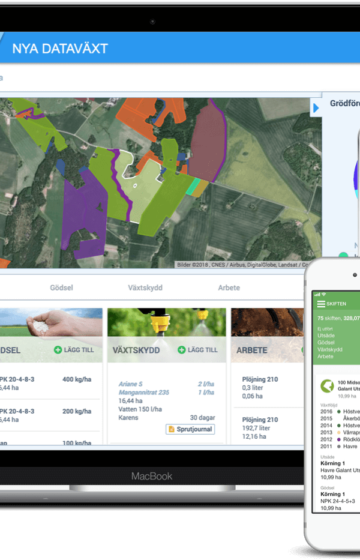The image size is (360, 560).
Task: Click the Vatten 150 l/ha text
Action: tap(140, 409)
